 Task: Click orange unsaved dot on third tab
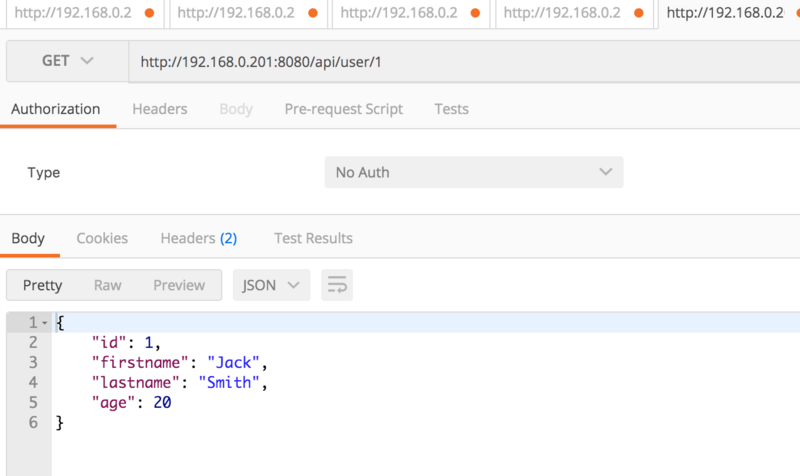tap(477, 14)
